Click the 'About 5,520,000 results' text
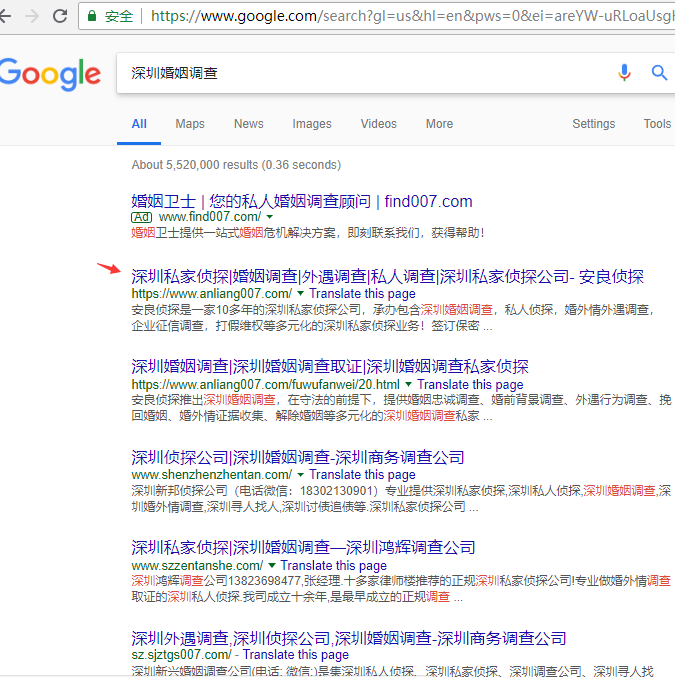 [x=195, y=165]
